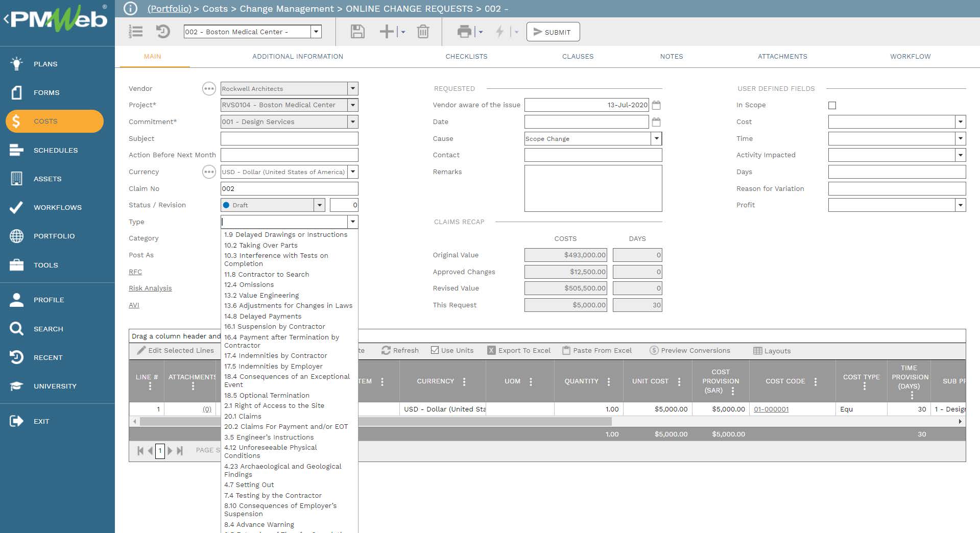Open the info icon in breadcrumb bar

pyautogui.click(x=131, y=9)
